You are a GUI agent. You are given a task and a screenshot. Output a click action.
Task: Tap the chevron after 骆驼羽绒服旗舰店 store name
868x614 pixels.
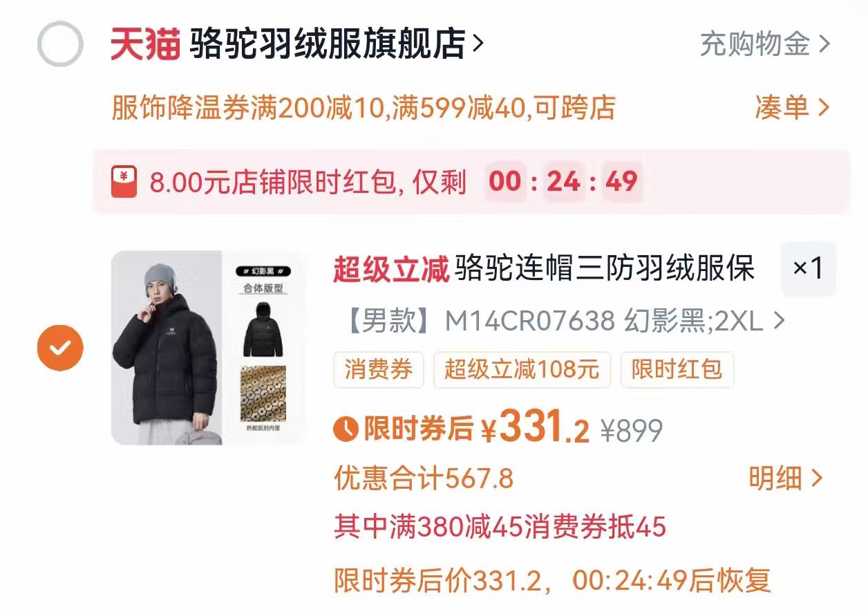coord(477,44)
